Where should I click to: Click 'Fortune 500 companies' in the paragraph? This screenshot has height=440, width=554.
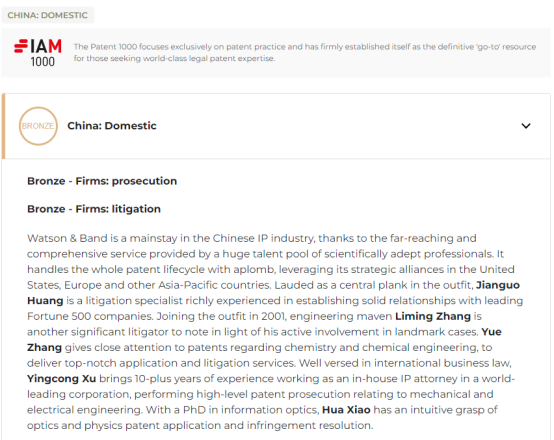tap(90, 316)
